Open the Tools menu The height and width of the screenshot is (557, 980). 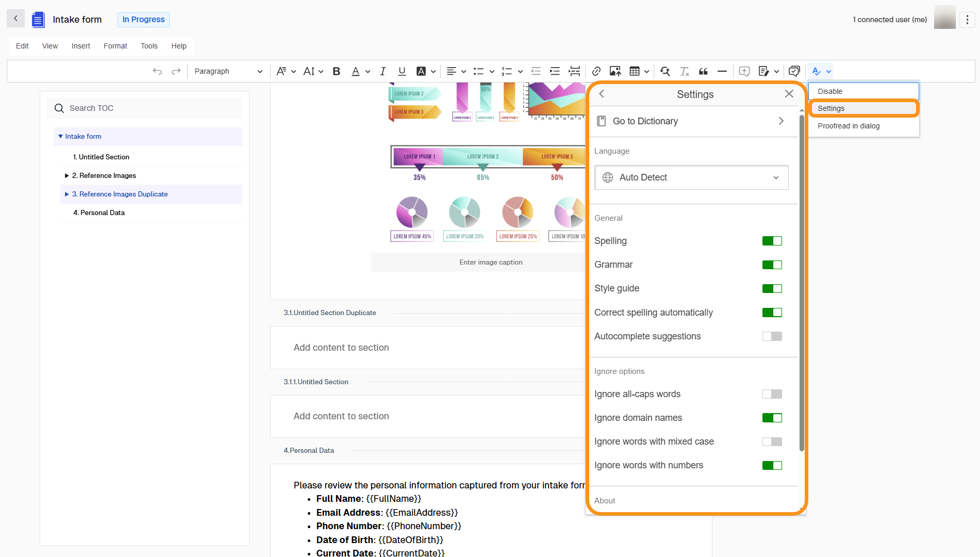coord(148,46)
